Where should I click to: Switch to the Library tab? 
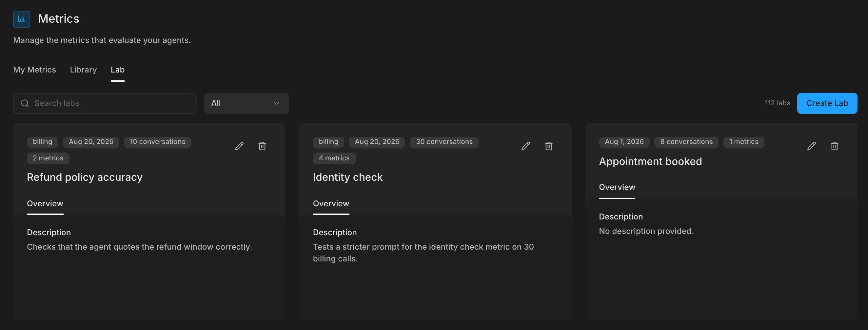pos(83,70)
